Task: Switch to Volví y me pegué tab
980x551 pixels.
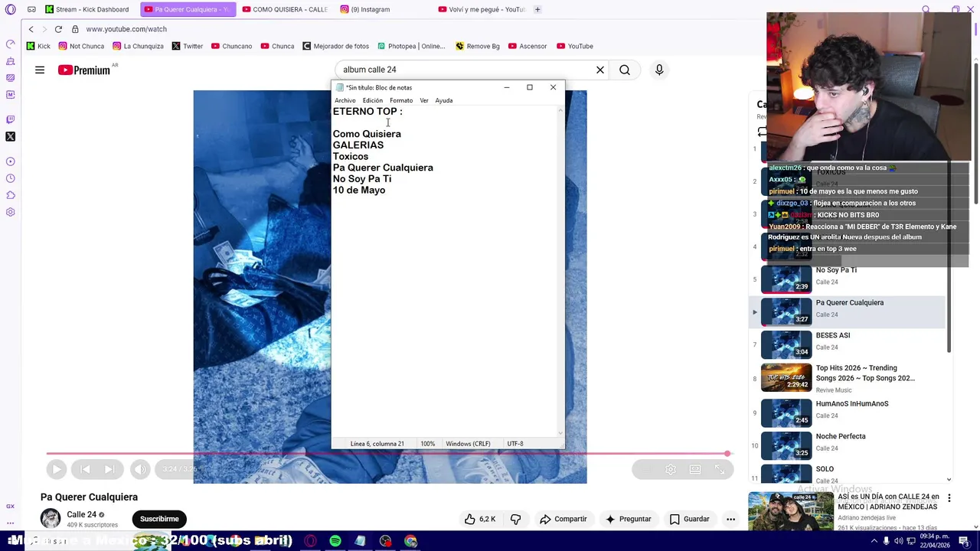Action: click(482, 9)
